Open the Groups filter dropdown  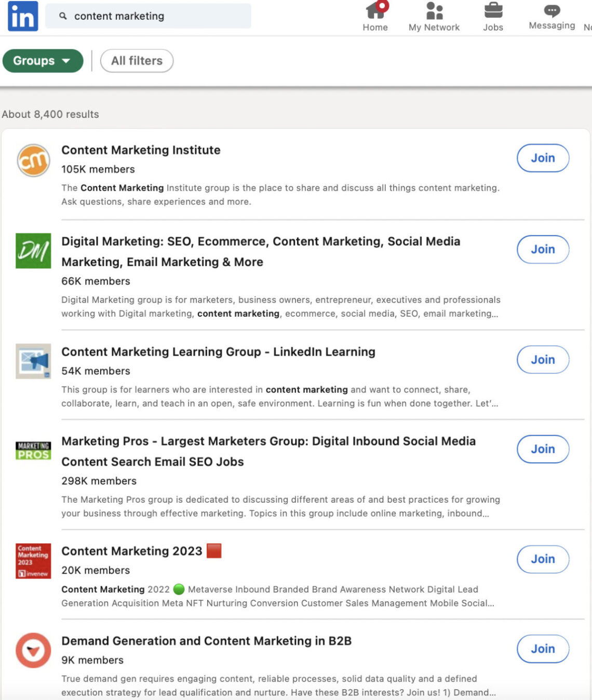(x=42, y=61)
